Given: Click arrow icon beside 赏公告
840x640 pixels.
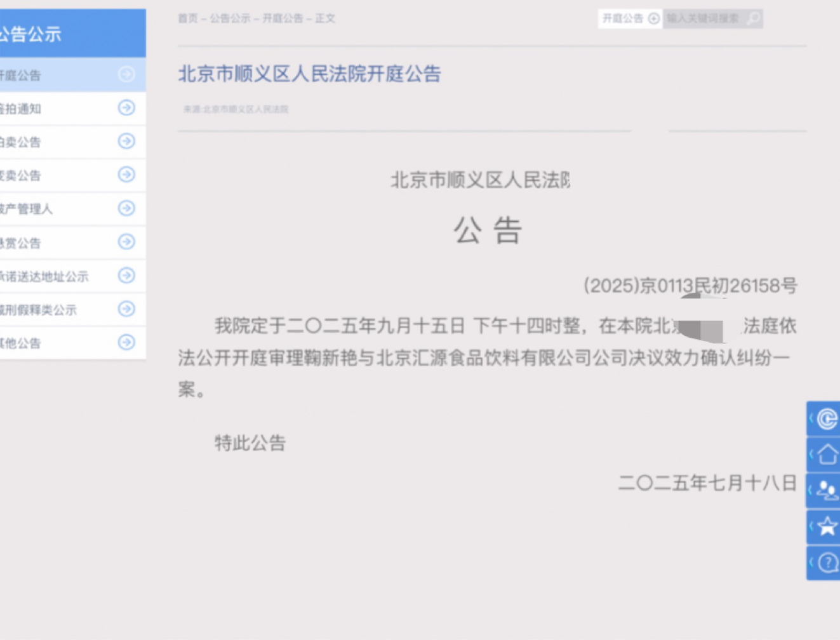Looking at the screenshot, I should point(127,242).
